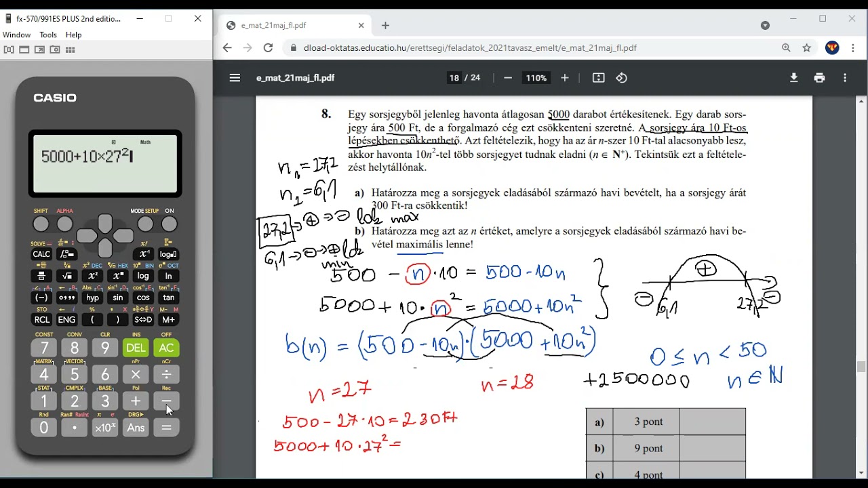This screenshot has width=868, height=488.
Task: Tap the equals key on the calculator
Action: 166,428
